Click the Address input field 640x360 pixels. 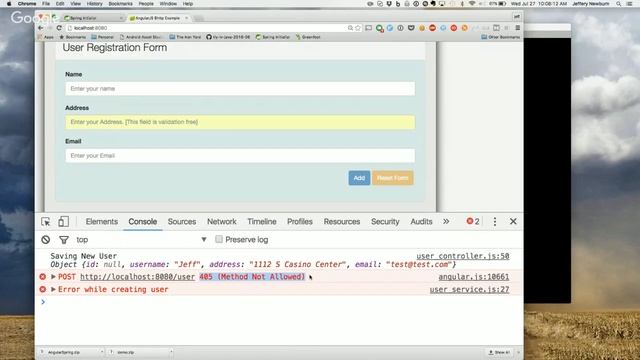[x=240, y=122]
